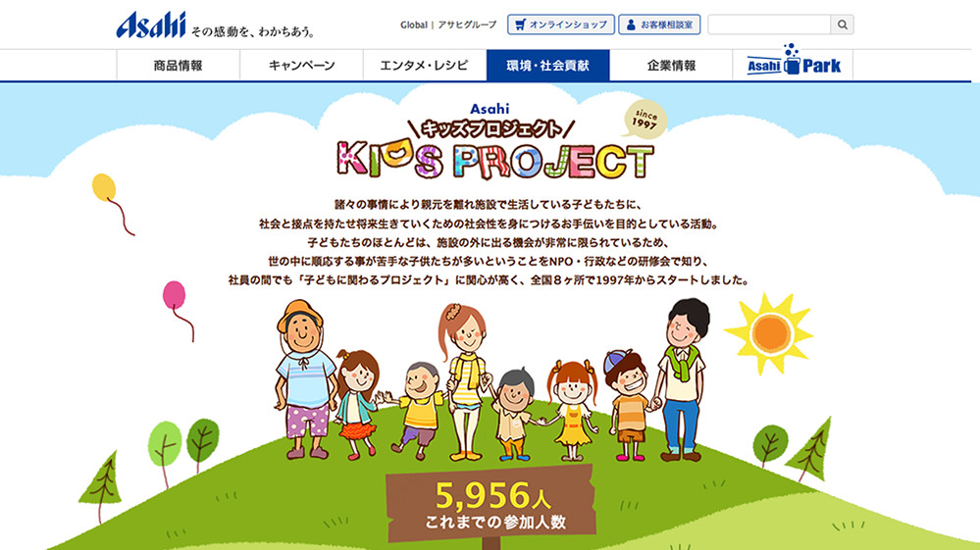Image resolution: width=980 pixels, height=550 pixels.
Task: Click the customer support person icon
Action: (x=631, y=25)
